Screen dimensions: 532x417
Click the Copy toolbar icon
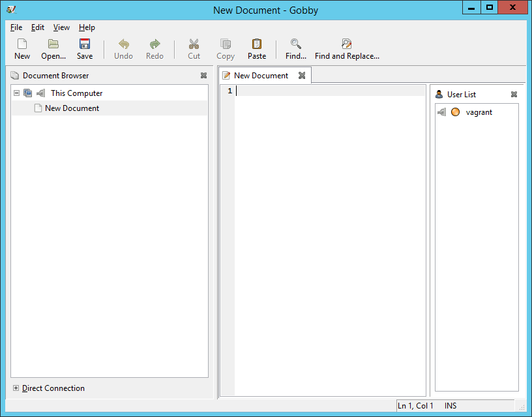226,44
